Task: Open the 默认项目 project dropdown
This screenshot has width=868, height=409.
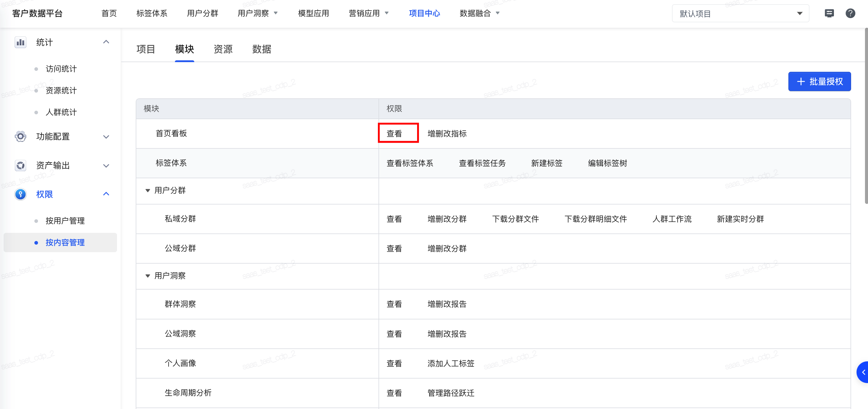Action: 740,14
